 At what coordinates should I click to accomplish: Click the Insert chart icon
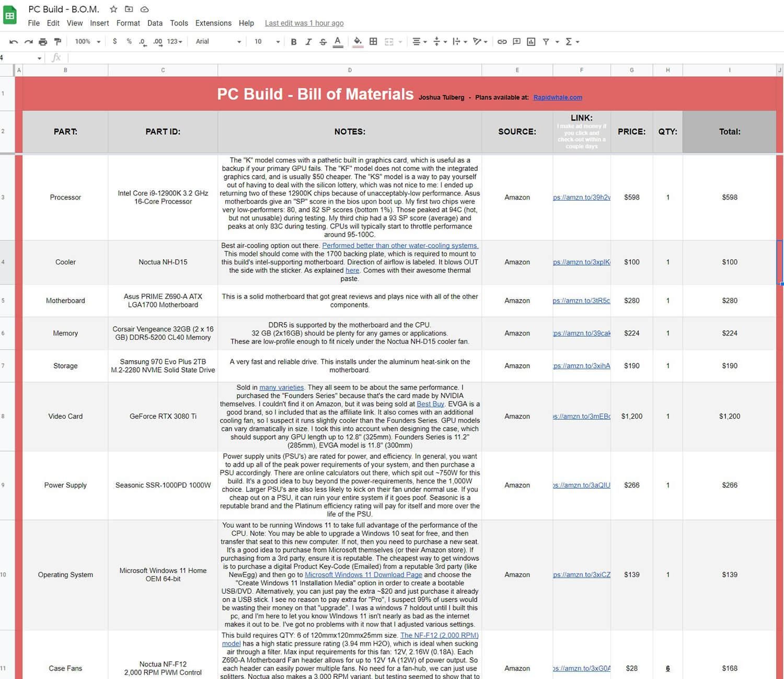531,42
